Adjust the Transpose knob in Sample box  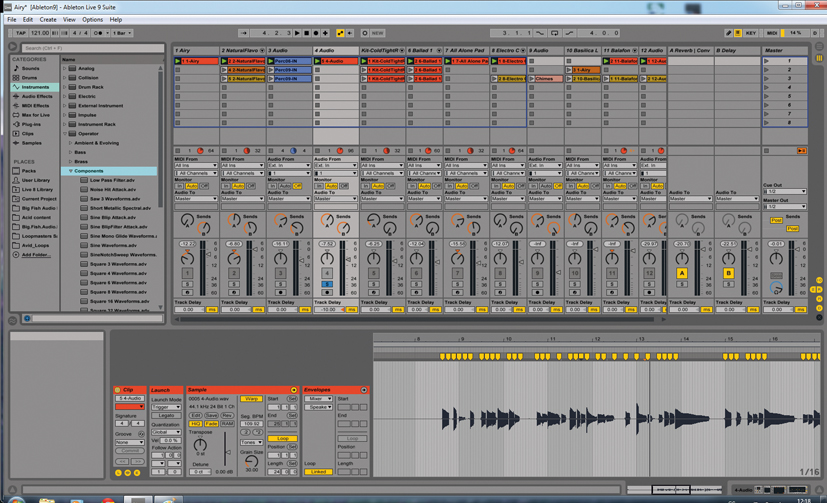(x=200, y=444)
